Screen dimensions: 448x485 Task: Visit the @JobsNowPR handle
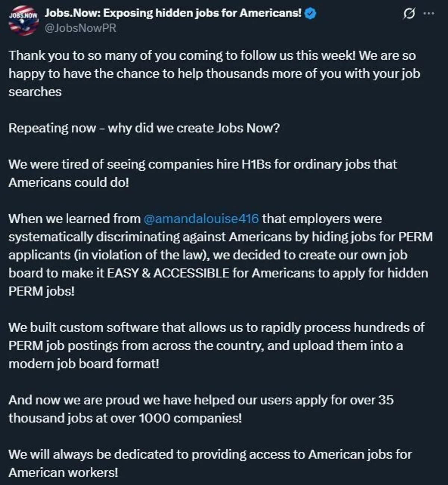[x=80, y=28]
